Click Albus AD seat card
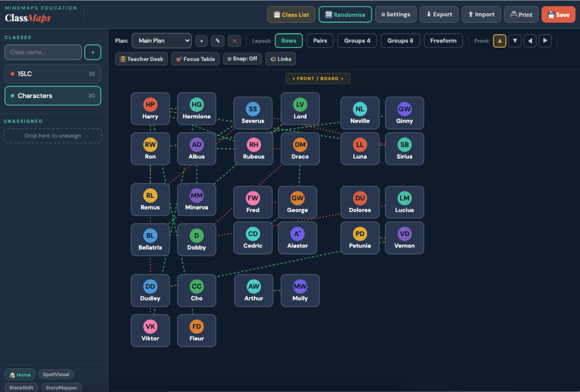The height and width of the screenshot is (392, 580). click(x=196, y=149)
